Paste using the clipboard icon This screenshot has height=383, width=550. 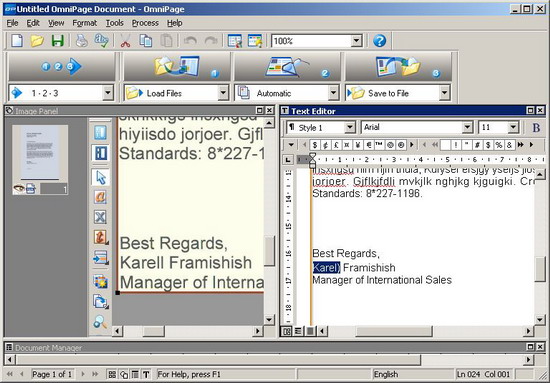[x=167, y=41]
